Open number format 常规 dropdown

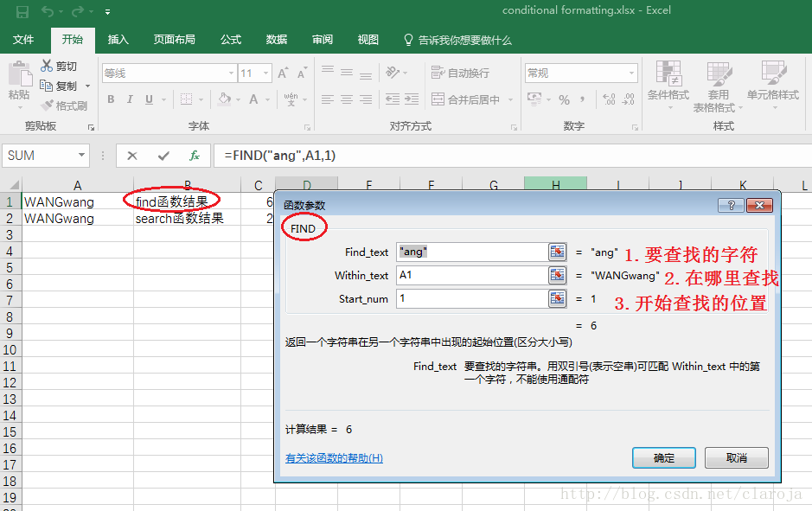click(x=632, y=73)
